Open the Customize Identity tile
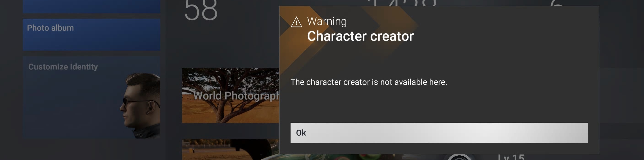 [x=92, y=97]
